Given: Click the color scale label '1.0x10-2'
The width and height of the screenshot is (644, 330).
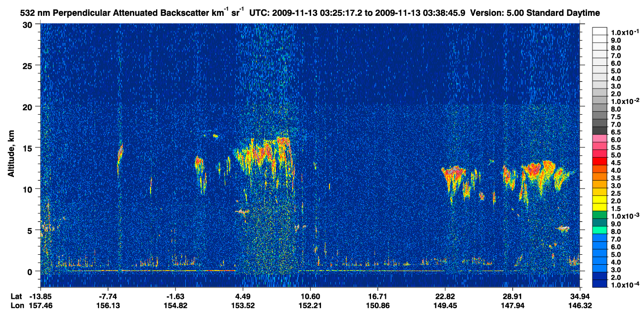Looking at the screenshot, I should [624, 100].
